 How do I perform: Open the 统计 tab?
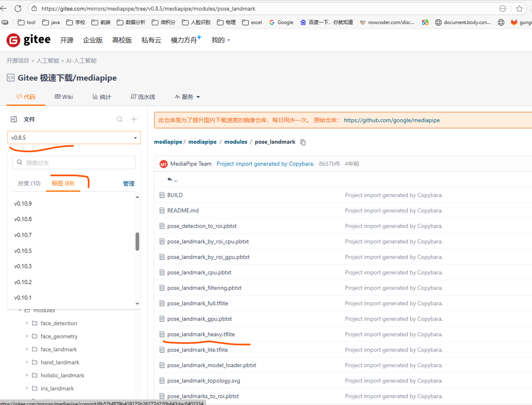[x=102, y=97]
